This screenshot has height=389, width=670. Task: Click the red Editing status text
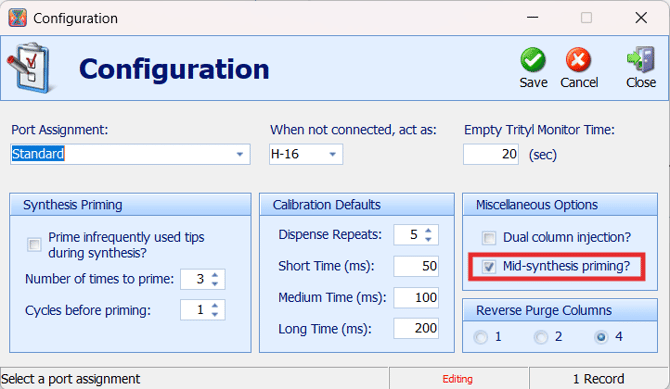[457, 379]
